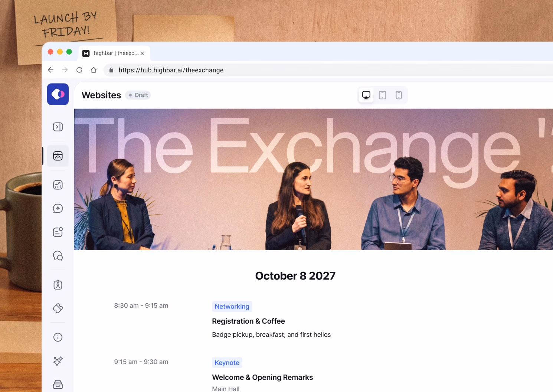Open the inbox tray icon at sidebar bottom
The image size is (553, 392).
(x=58, y=384)
